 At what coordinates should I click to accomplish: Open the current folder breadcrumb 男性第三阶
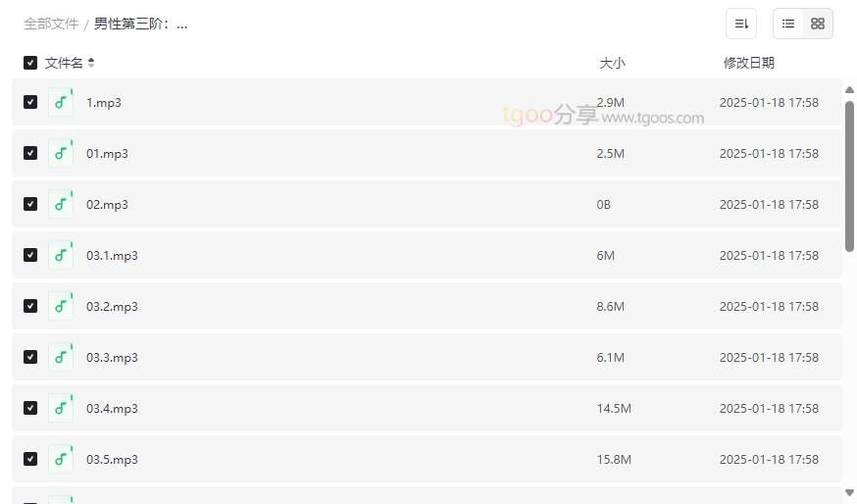[x=140, y=25]
